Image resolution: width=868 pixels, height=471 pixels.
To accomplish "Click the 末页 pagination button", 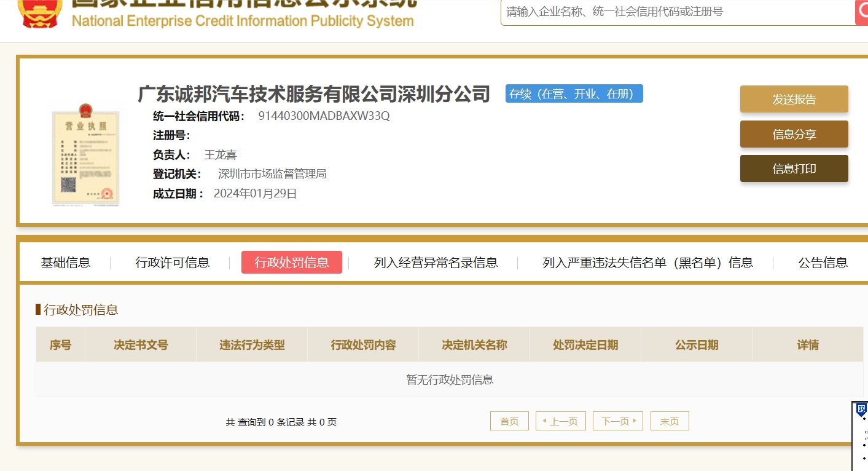I will [670, 421].
